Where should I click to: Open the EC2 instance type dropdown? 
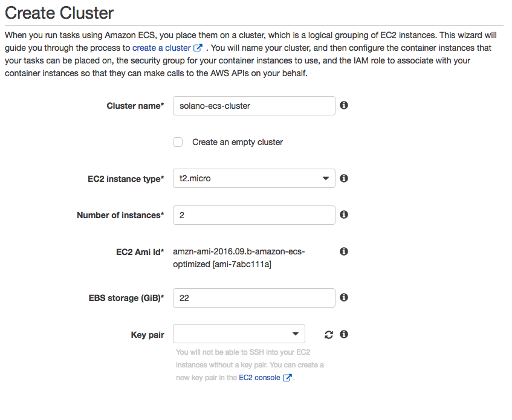254,178
